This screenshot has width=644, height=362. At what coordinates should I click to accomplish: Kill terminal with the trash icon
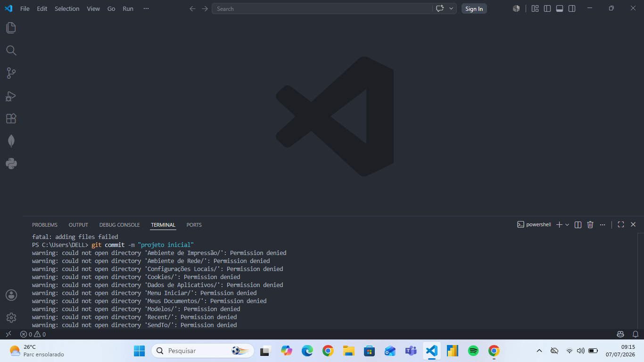point(590,225)
